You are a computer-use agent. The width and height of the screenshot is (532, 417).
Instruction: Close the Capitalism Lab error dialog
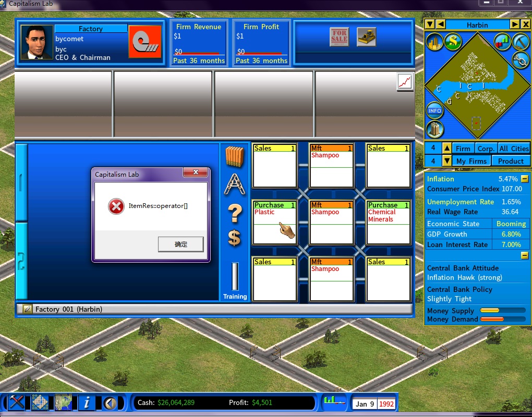tap(196, 172)
